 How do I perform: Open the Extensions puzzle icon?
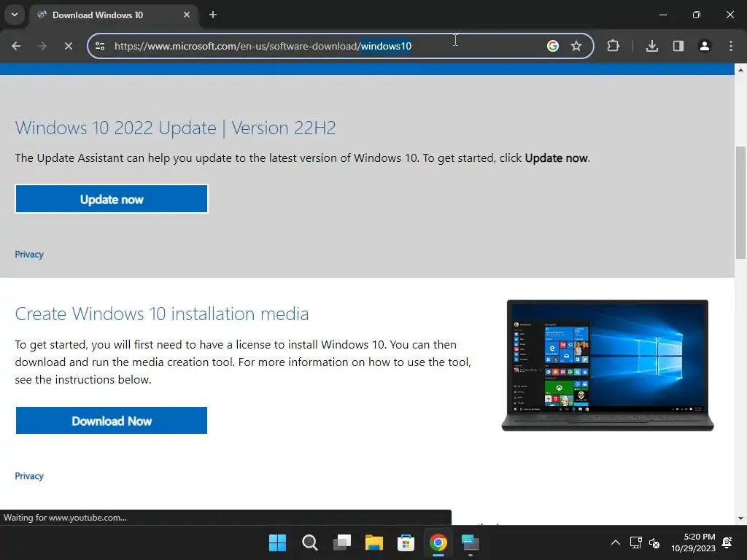[x=613, y=46]
